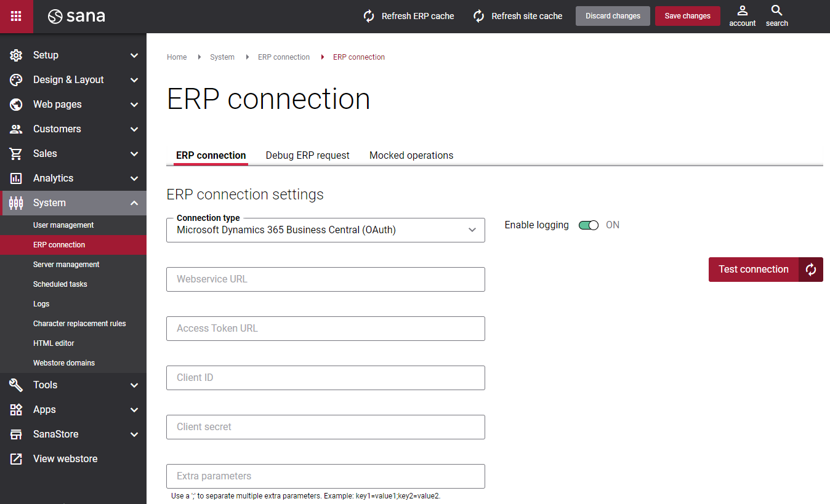Click the Refresh site cache label
This screenshot has height=504, width=830.
527,17
